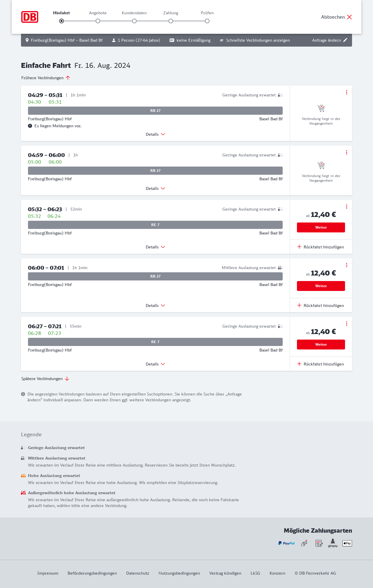Click the DB logo
The image size is (373, 588).
30,17
